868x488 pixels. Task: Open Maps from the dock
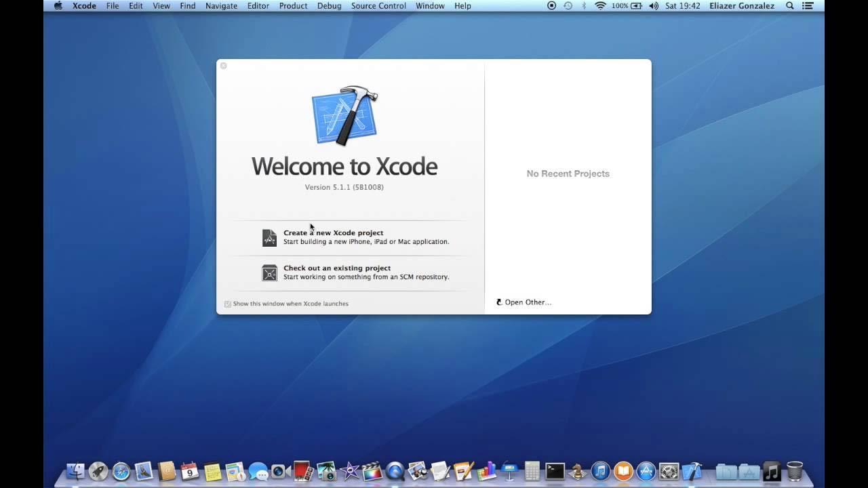pos(235,471)
